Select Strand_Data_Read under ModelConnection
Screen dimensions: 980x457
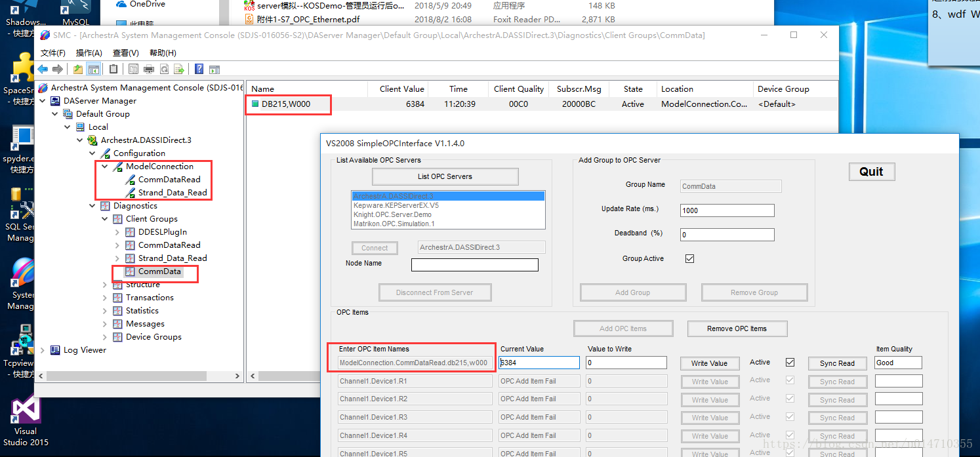click(x=173, y=193)
